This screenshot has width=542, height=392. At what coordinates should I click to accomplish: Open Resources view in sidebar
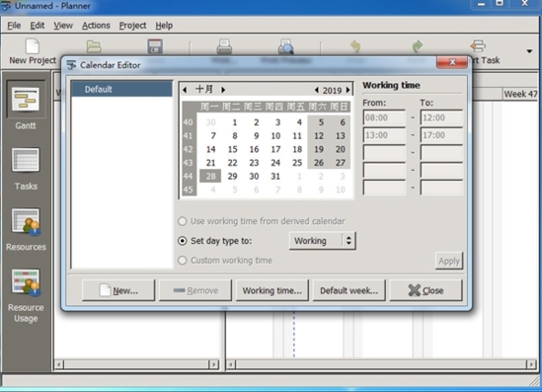[x=26, y=230]
